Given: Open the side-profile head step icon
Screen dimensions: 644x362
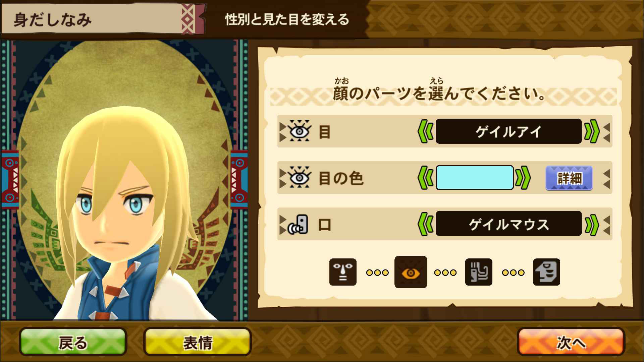Looking at the screenshot, I should (x=546, y=272).
